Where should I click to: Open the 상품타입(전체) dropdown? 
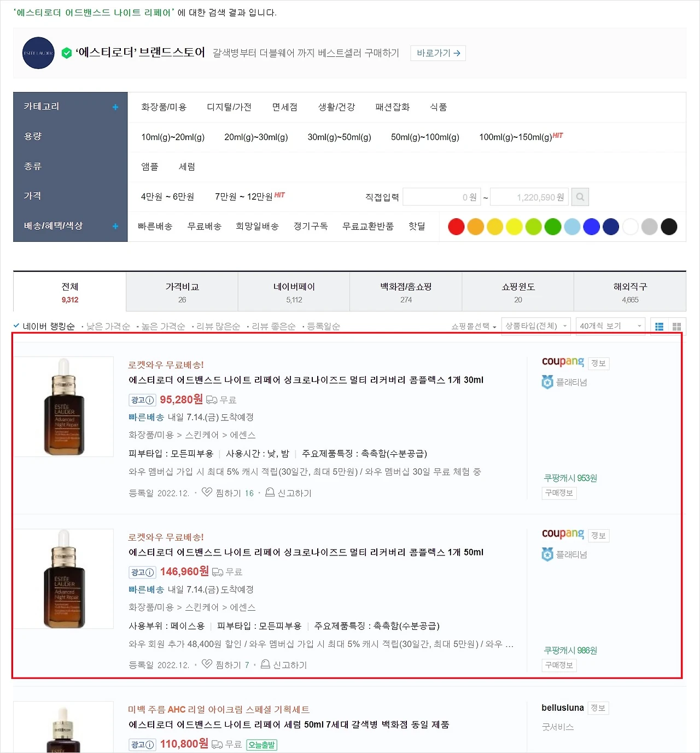535,326
